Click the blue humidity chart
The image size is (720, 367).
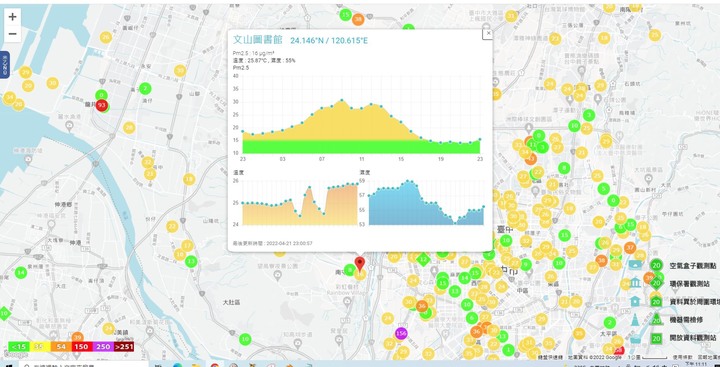[426, 203]
